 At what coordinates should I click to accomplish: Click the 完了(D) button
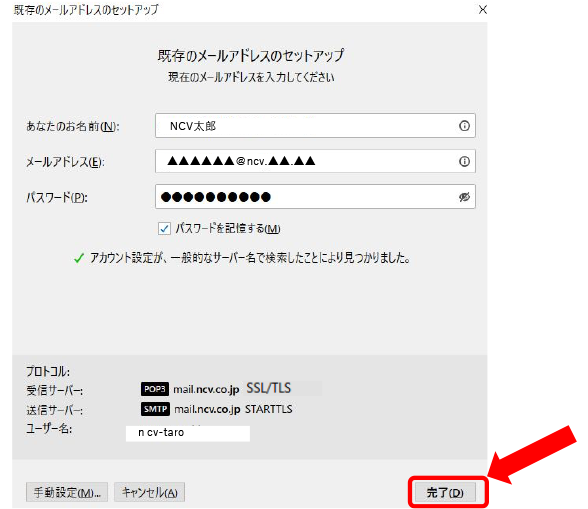[x=445, y=492]
